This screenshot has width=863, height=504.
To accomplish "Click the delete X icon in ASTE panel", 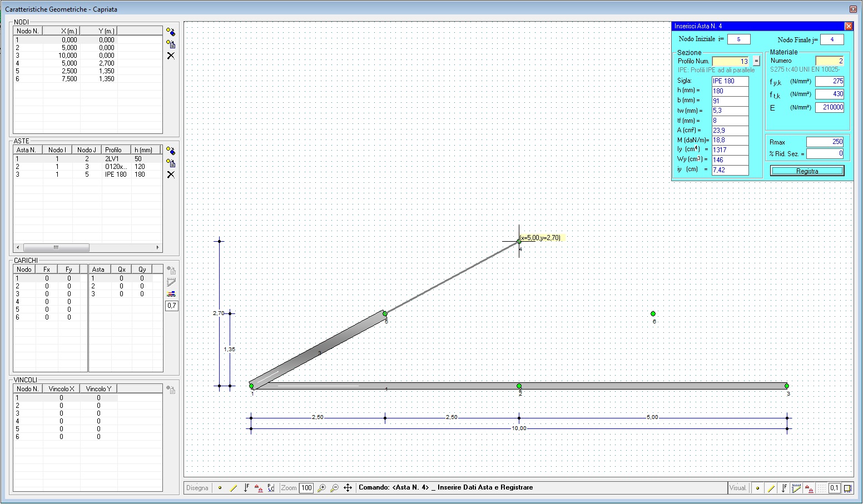I will point(171,174).
